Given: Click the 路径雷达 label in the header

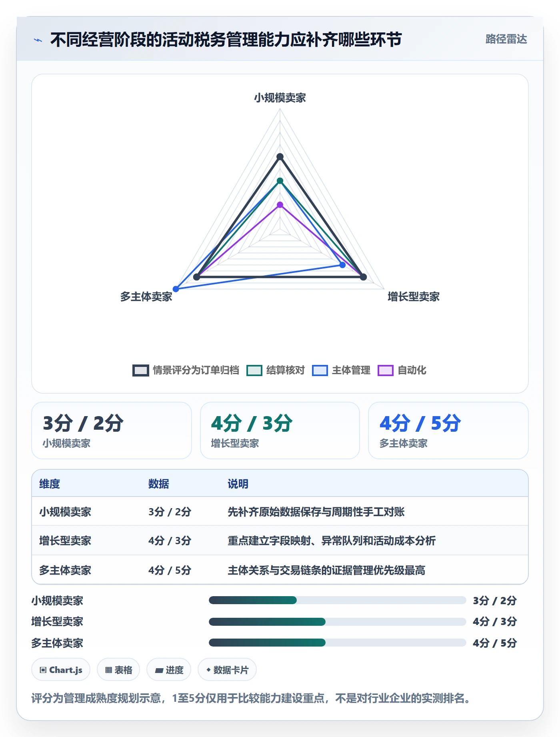Looking at the screenshot, I should 506,39.
